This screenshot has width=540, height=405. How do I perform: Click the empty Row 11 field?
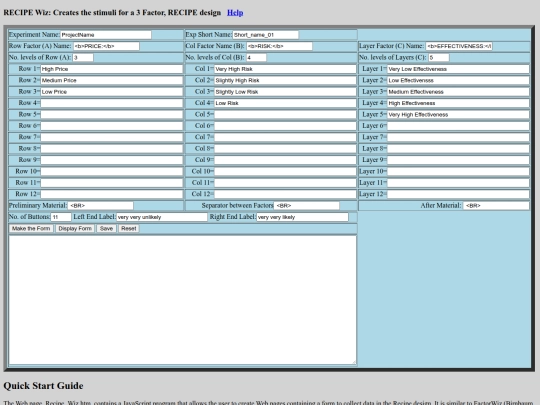click(x=112, y=183)
